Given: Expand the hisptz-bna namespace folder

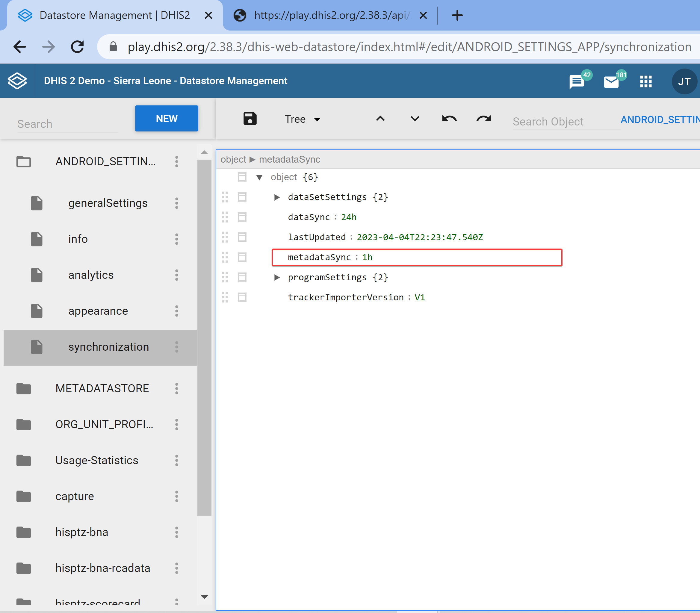Looking at the screenshot, I should pyautogui.click(x=24, y=532).
